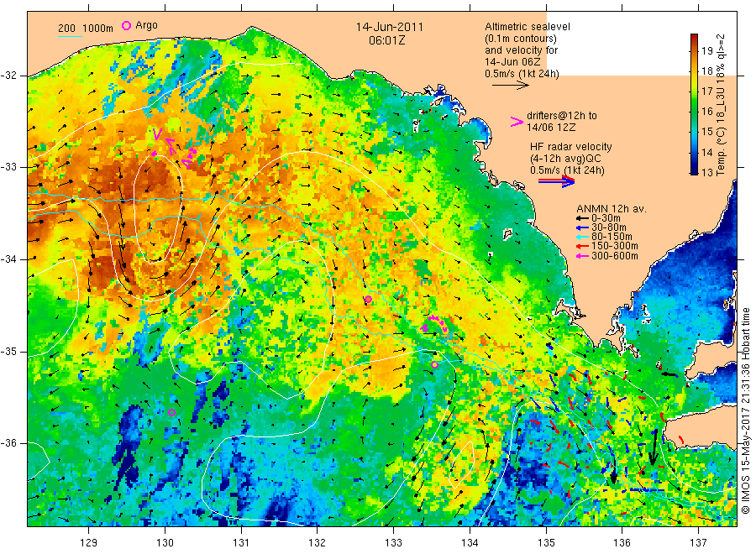756x554 pixels.
Task: Click the magenta drifter track near 133.6°E, 34.7°S
Action: (435, 323)
